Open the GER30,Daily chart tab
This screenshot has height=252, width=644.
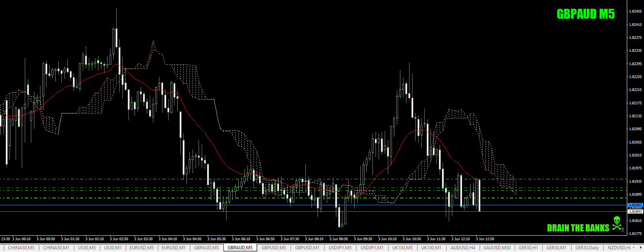pyautogui.click(x=587, y=248)
